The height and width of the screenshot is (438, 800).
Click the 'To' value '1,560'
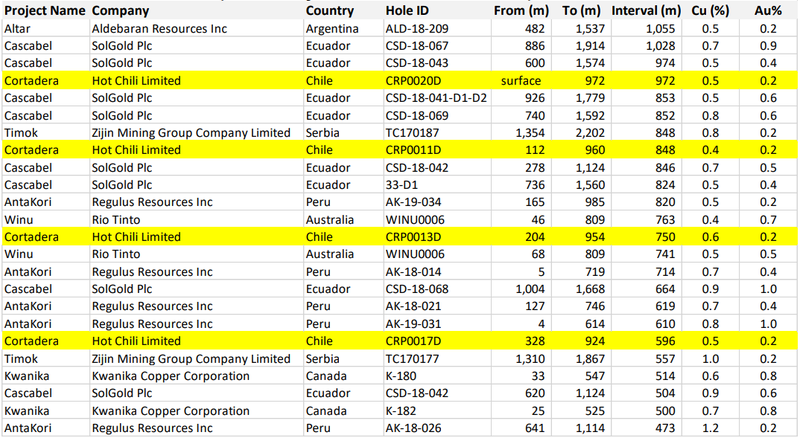tap(590, 185)
